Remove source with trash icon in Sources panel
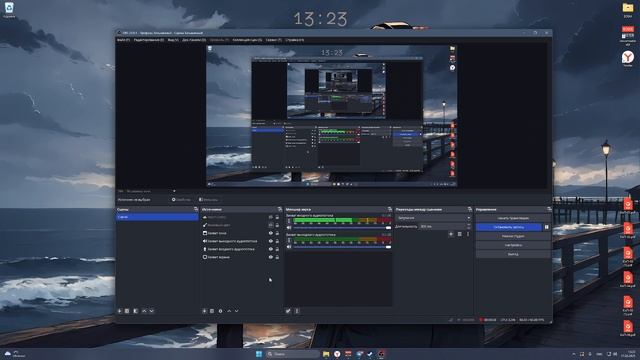 pos(212,311)
